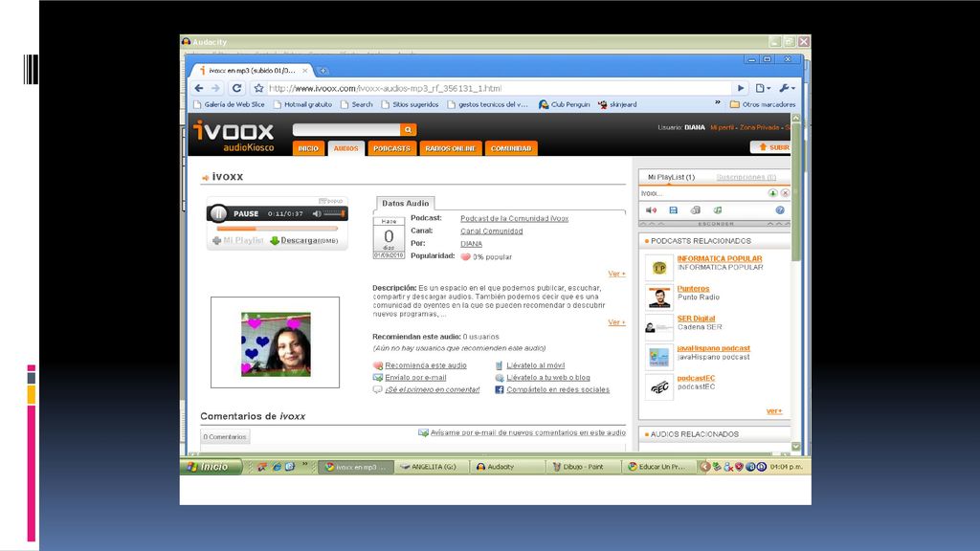Open the browser page menu icon

click(x=763, y=88)
